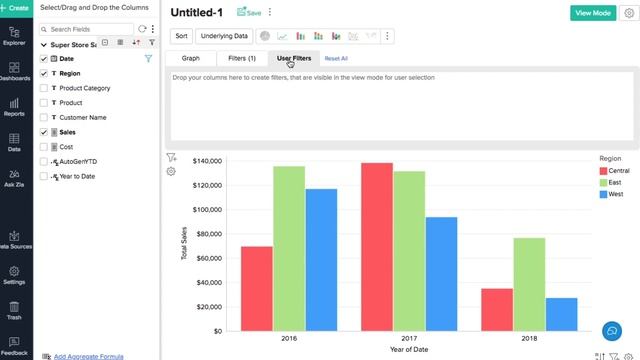The image size is (640, 360).
Task: Check the Year to Date checkbox
Action: 44,176
